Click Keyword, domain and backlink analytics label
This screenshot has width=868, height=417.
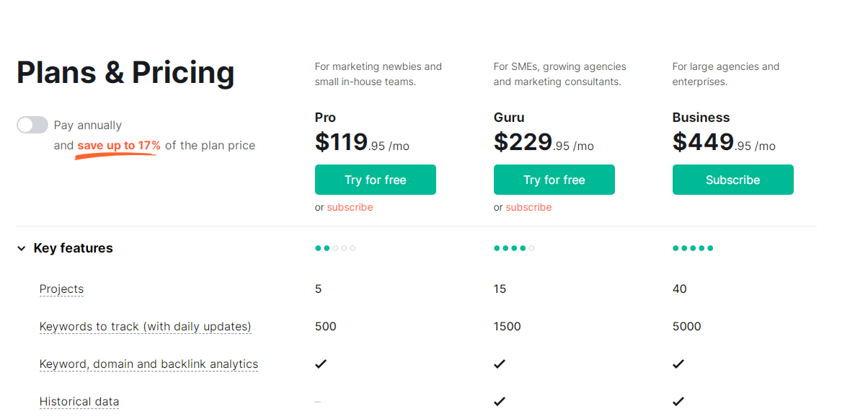[x=149, y=364]
